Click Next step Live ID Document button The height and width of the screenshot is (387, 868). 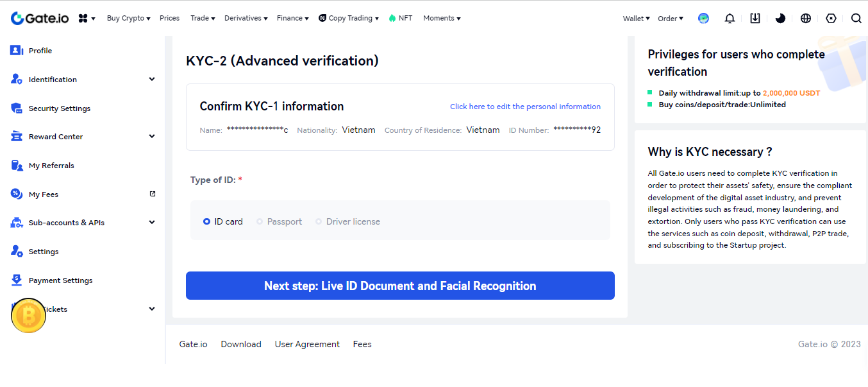400,286
